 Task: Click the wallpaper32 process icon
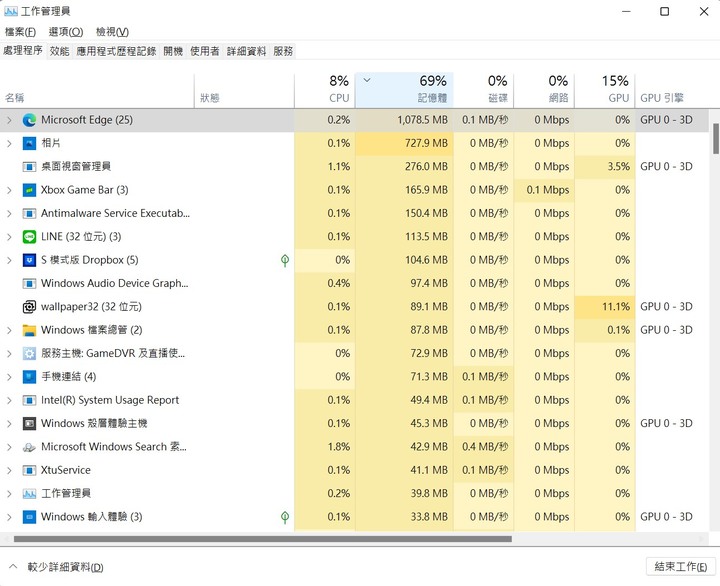pos(29,307)
